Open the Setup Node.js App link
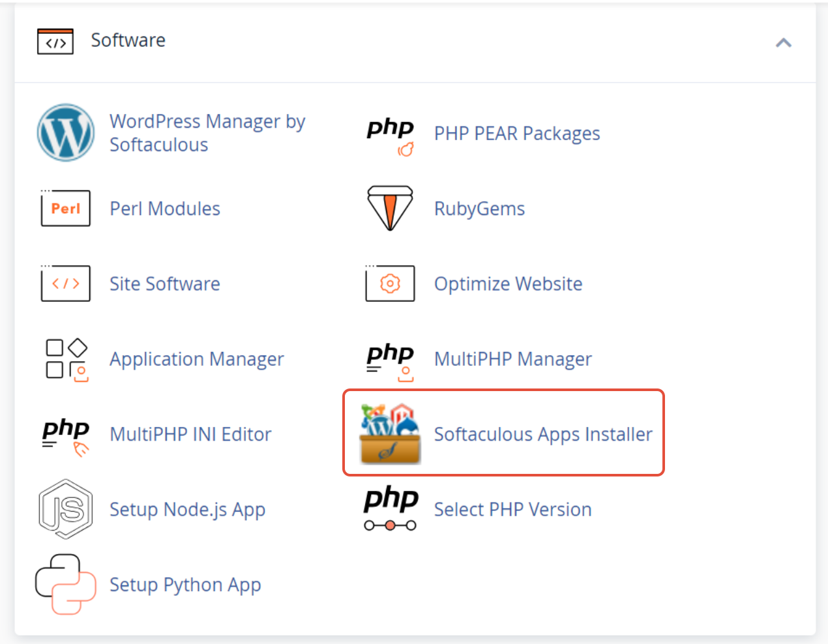The image size is (828, 644). [x=187, y=510]
